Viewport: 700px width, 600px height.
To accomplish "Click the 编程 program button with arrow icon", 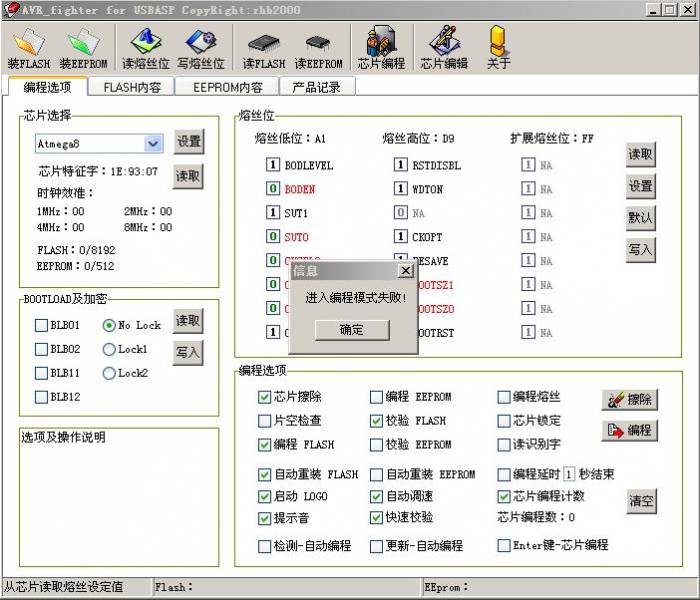I will [629, 430].
